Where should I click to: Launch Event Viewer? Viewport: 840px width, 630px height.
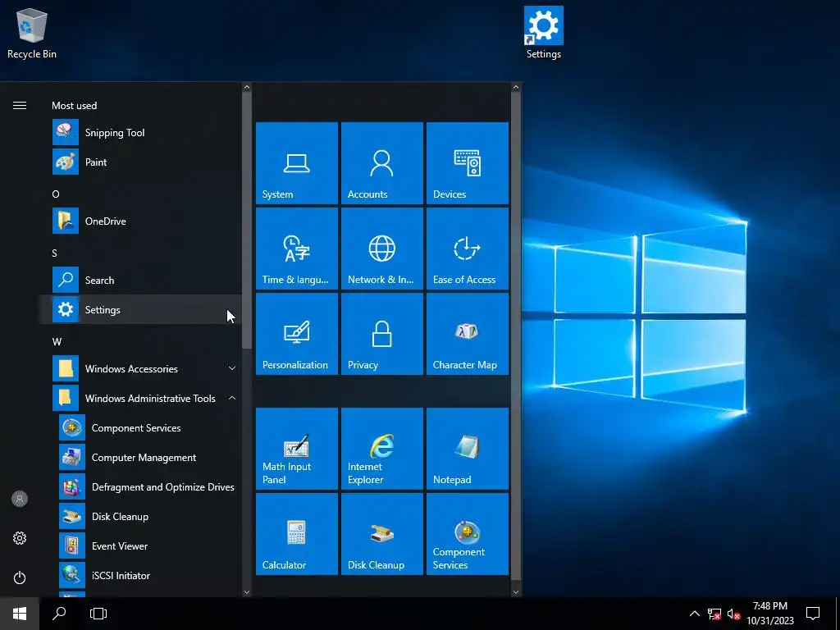pyautogui.click(x=140, y=546)
